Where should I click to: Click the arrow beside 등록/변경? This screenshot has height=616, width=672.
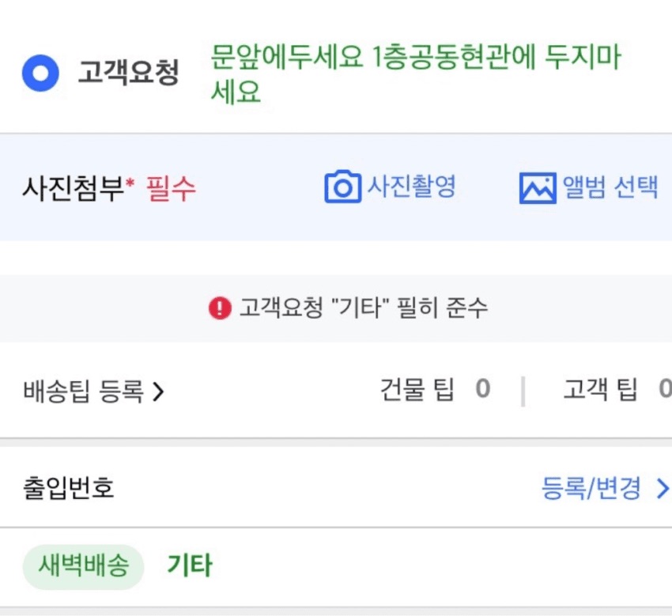663,489
